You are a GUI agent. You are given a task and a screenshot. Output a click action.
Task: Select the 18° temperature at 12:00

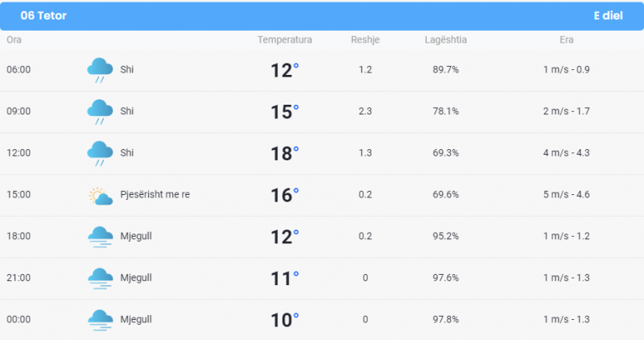click(285, 153)
